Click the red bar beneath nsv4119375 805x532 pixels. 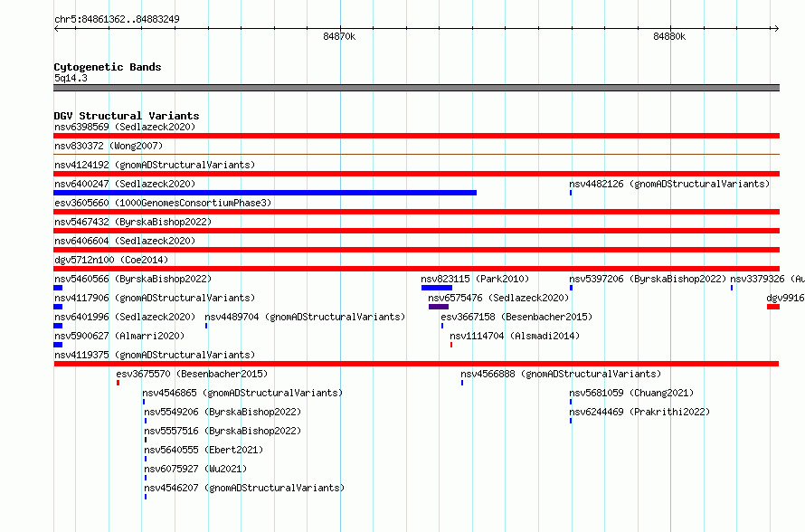point(416,364)
